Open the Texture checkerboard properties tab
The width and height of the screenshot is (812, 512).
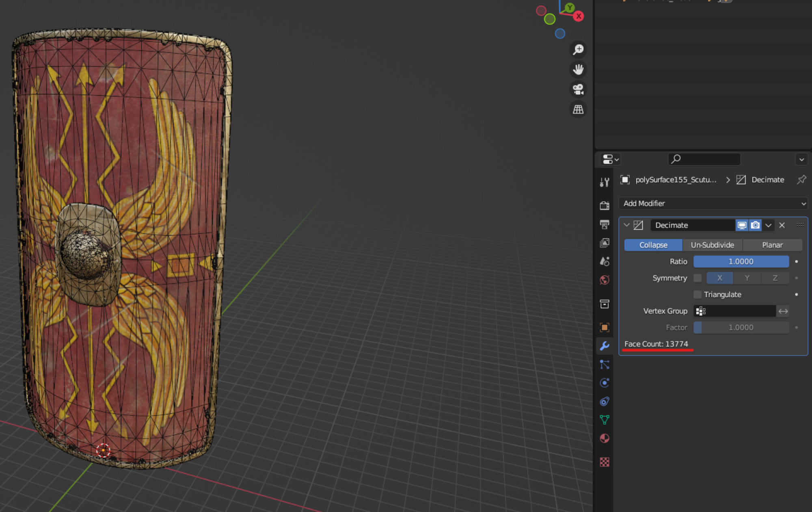605,462
